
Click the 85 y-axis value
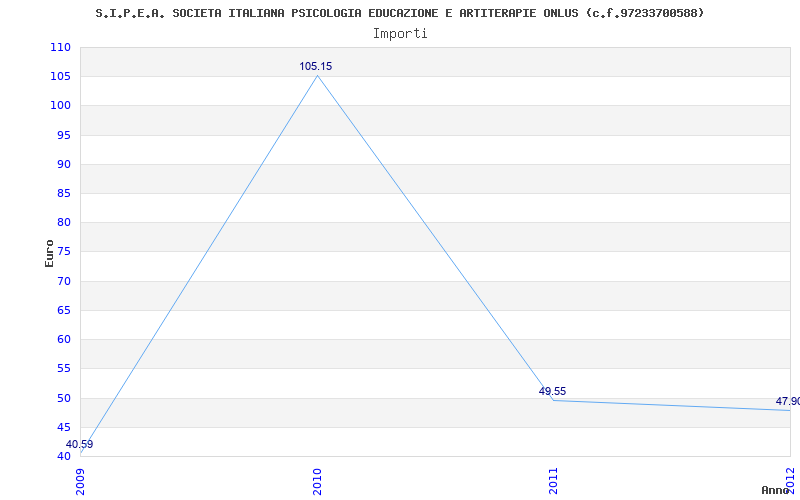[x=63, y=193]
